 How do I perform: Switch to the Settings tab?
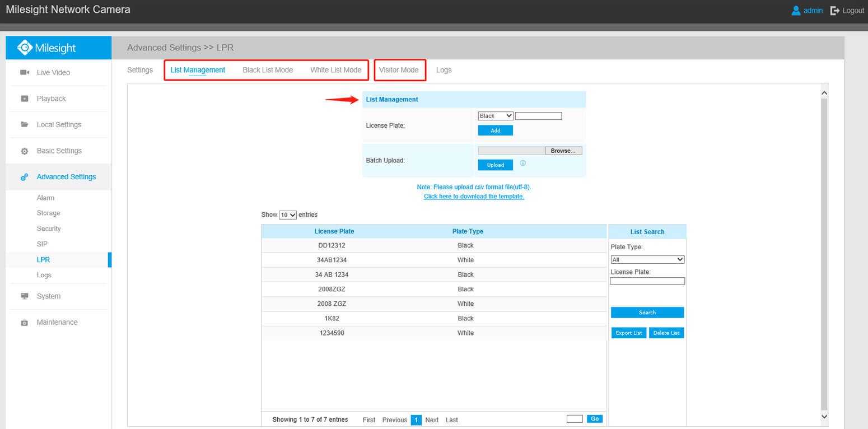[x=140, y=70]
